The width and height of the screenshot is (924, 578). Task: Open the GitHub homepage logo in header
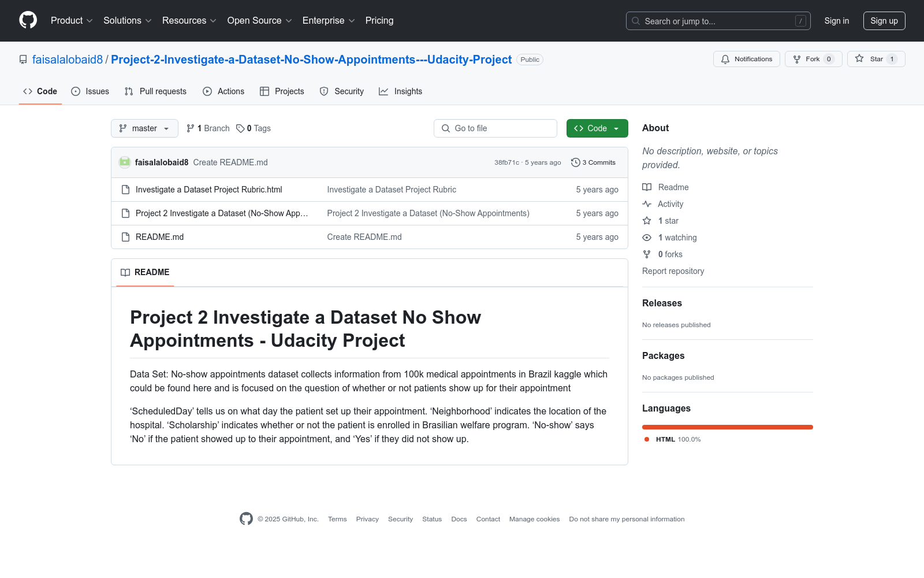28,20
